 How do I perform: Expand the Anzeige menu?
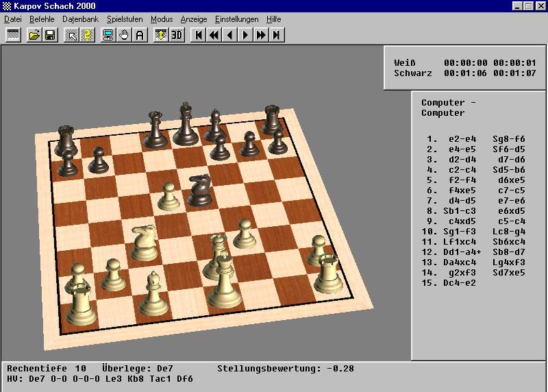[193, 19]
